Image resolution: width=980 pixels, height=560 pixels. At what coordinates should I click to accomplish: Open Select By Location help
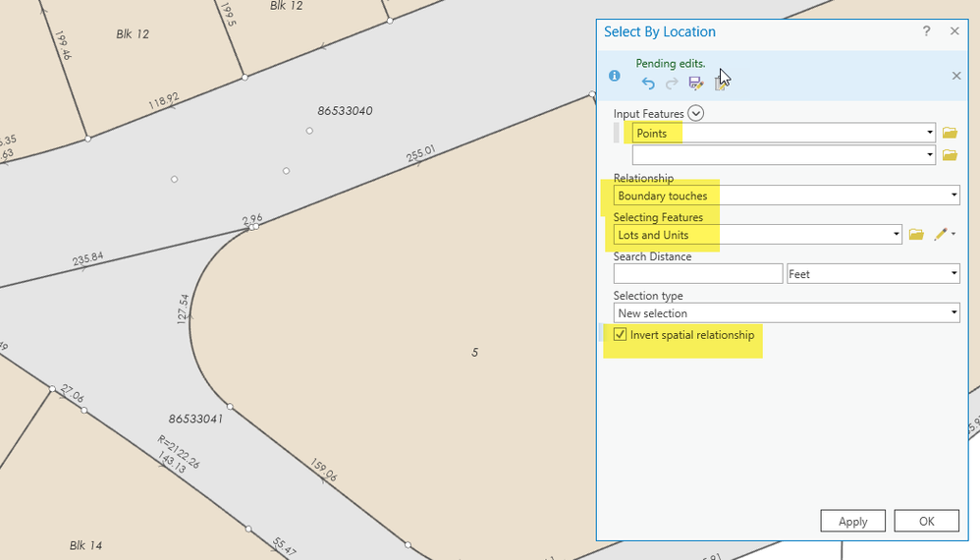pos(926,31)
